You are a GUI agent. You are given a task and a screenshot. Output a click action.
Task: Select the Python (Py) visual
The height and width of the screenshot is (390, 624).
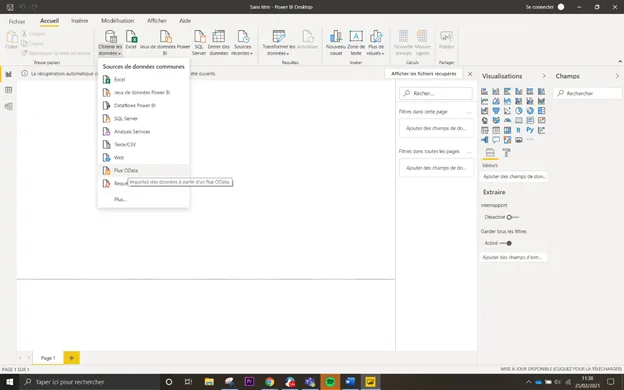click(530, 130)
